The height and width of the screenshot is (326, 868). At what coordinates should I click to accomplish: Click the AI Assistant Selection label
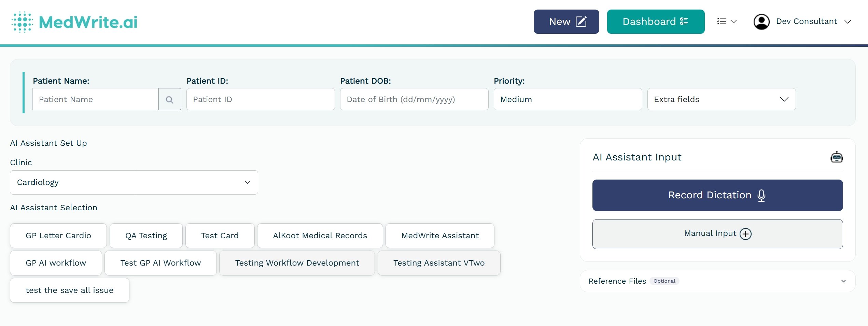(x=54, y=208)
